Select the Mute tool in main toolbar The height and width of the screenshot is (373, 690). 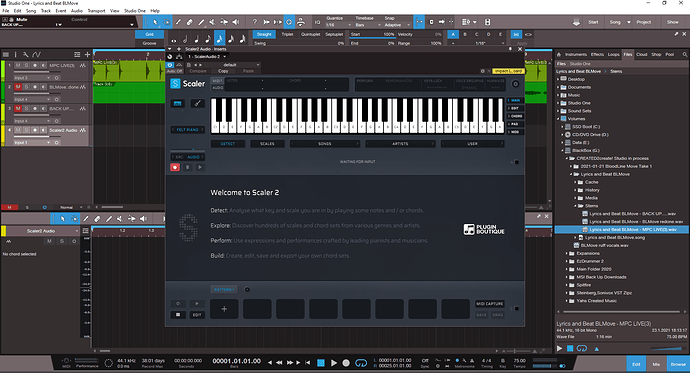pyautogui.click(x=212, y=22)
